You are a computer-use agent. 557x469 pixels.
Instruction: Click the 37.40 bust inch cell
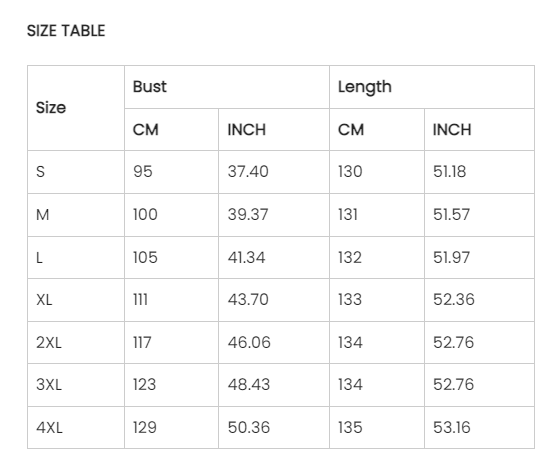tap(274, 172)
